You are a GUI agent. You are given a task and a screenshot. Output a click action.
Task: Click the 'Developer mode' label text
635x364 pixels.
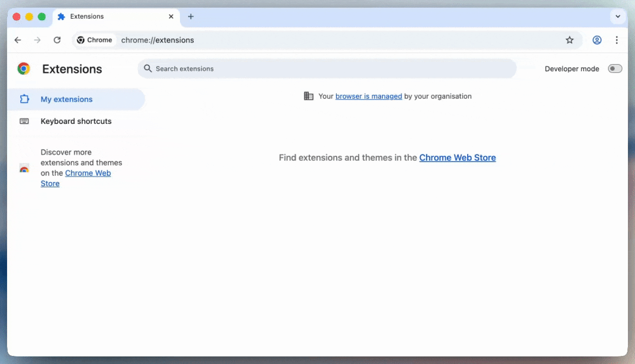coord(572,69)
